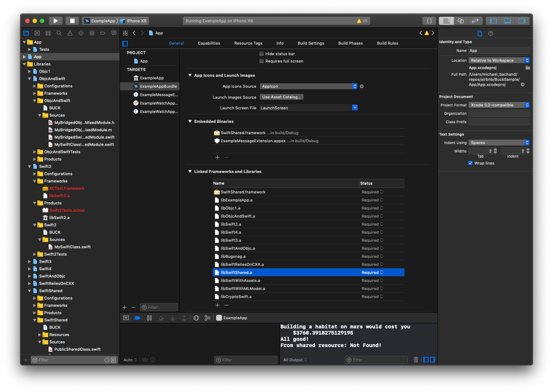553x392 pixels.
Task: Collapse the Embedded Binaries section
Action: click(190, 121)
